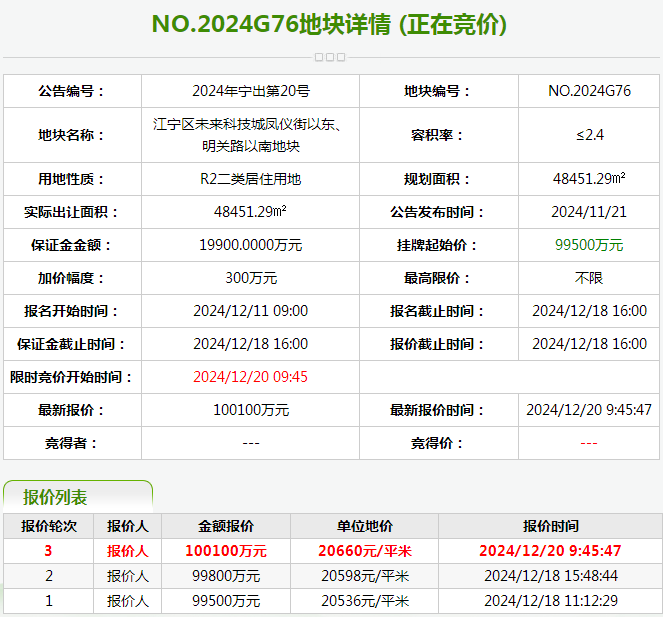Screen dimensions: 663x617
Task: Select the 单位地价 column header
Action: pyautogui.click(x=365, y=526)
